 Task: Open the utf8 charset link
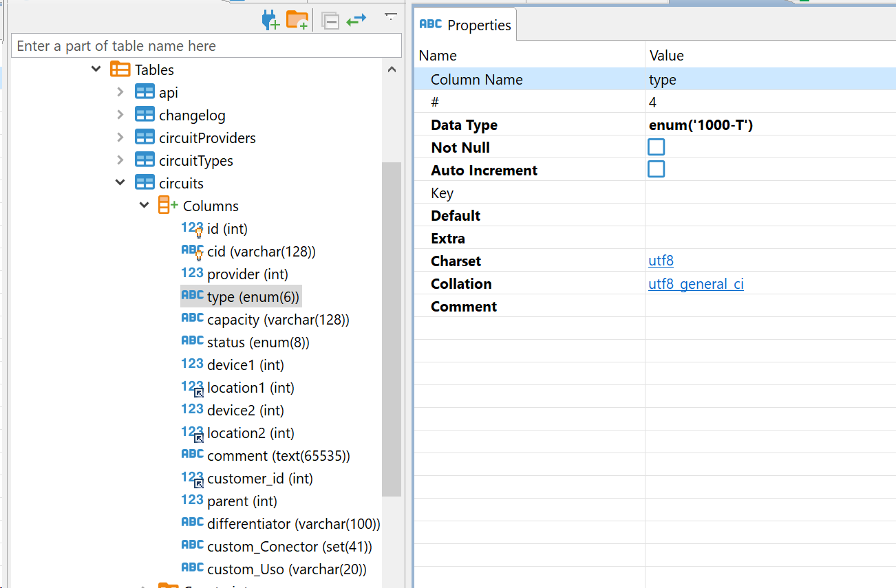point(660,261)
